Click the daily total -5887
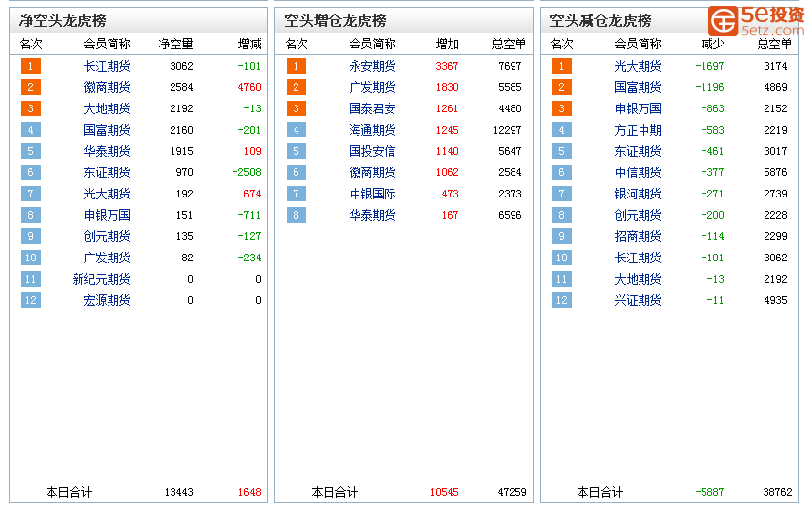812x516 pixels. click(x=709, y=492)
